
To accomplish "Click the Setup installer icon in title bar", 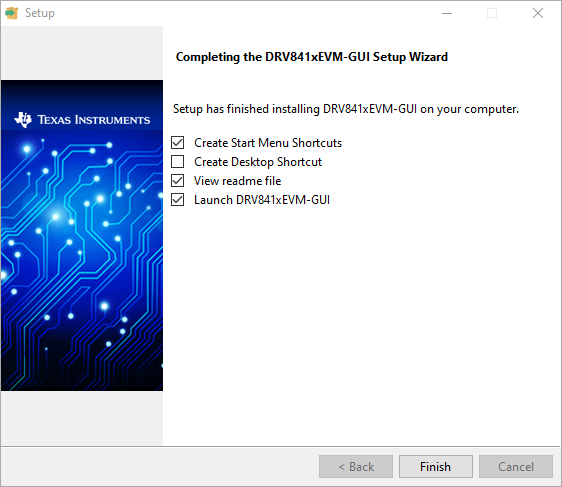I will [x=12, y=13].
